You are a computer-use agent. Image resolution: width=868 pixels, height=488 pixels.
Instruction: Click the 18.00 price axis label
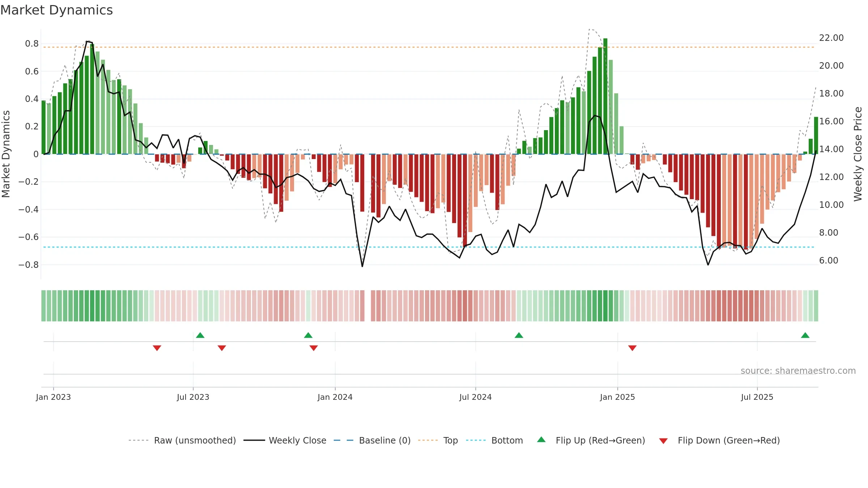click(831, 94)
